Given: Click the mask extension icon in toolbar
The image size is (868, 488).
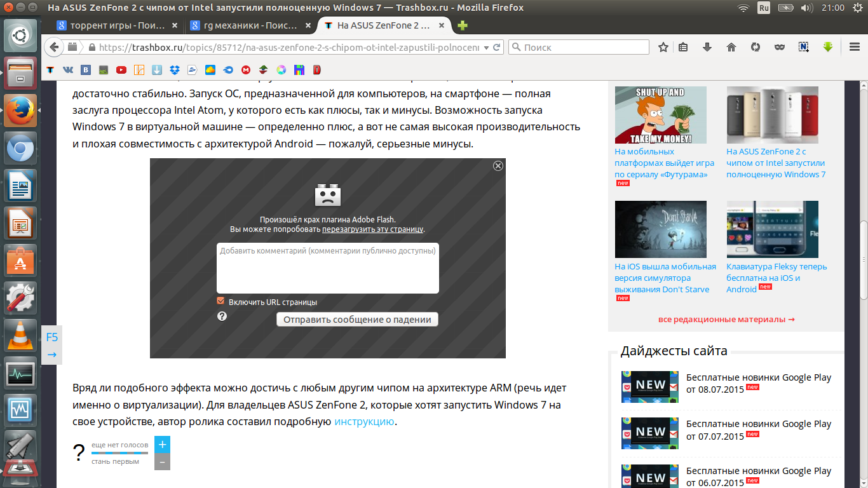Looking at the screenshot, I should (x=780, y=47).
